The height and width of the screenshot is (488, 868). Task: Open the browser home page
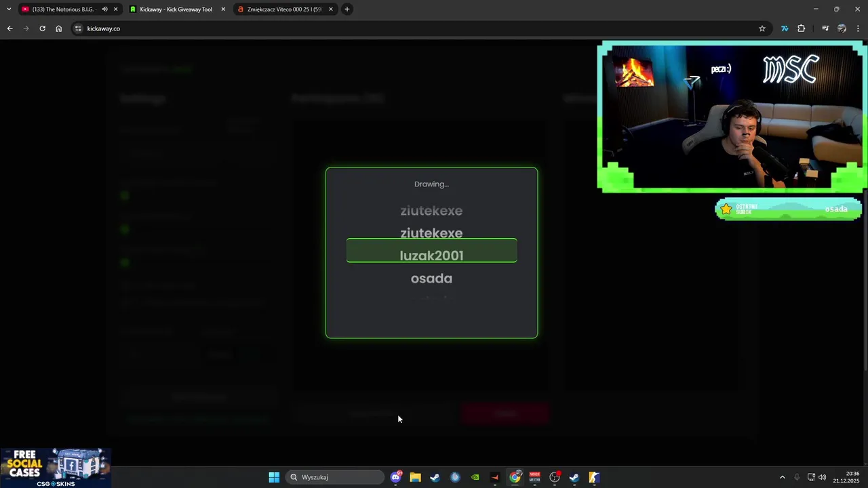pos(59,28)
